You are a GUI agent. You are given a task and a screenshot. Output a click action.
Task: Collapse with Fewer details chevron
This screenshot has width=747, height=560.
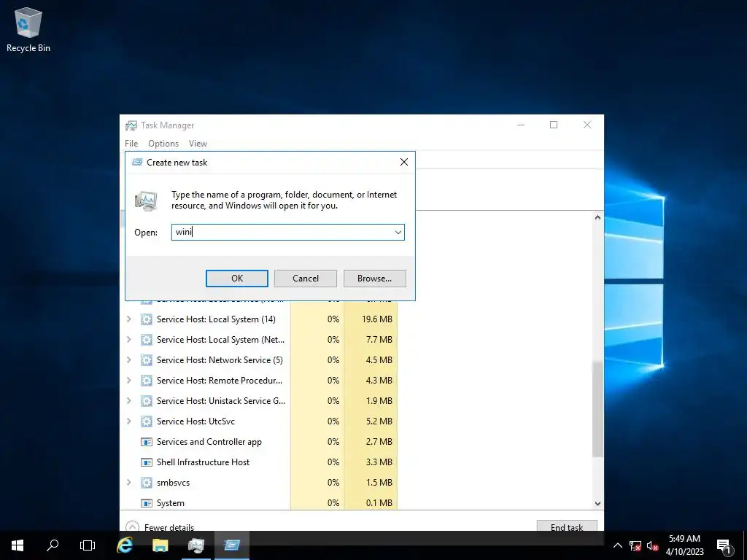(x=133, y=526)
